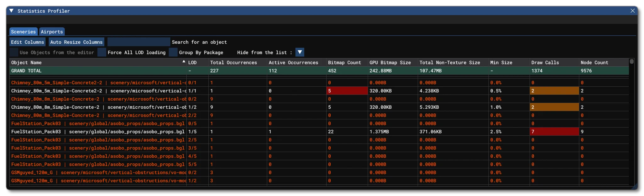The image size is (644, 196).
Task: Select Chimney_80m_5m_Simple-Concrete2-2 LOD 0/1 row
Action: click(319, 83)
